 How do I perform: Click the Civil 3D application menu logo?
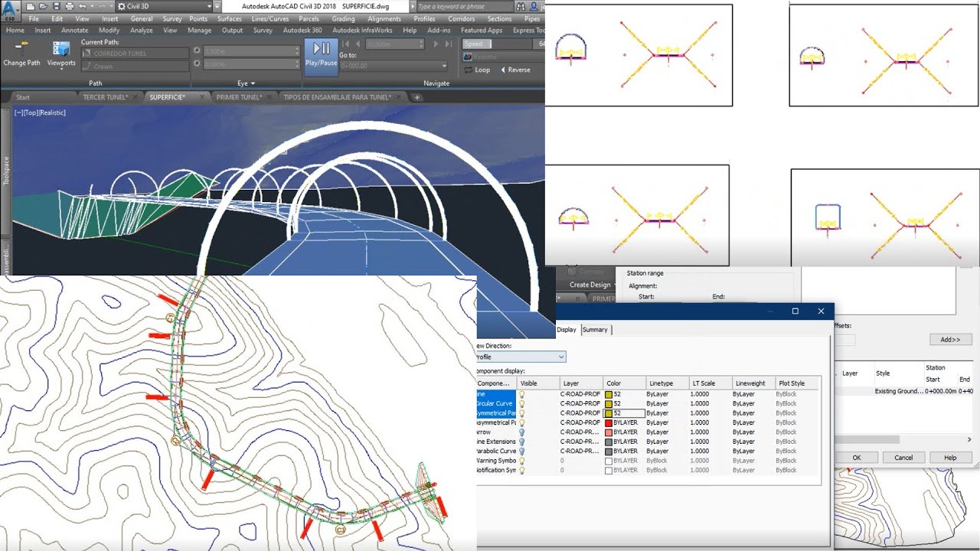point(11,11)
